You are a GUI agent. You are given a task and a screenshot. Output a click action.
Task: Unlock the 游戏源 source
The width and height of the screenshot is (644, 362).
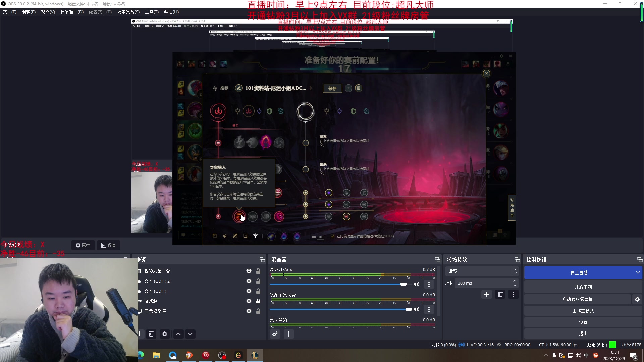[258, 301]
